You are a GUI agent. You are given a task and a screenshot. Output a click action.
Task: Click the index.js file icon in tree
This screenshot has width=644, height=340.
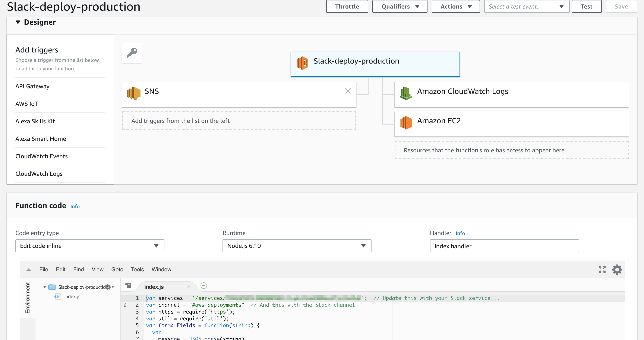click(x=57, y=296)
